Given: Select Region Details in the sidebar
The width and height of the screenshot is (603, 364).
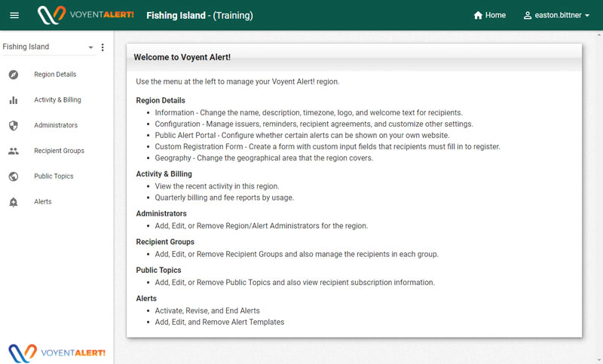Looking at the screenshot, I should [x=55, y=75].
